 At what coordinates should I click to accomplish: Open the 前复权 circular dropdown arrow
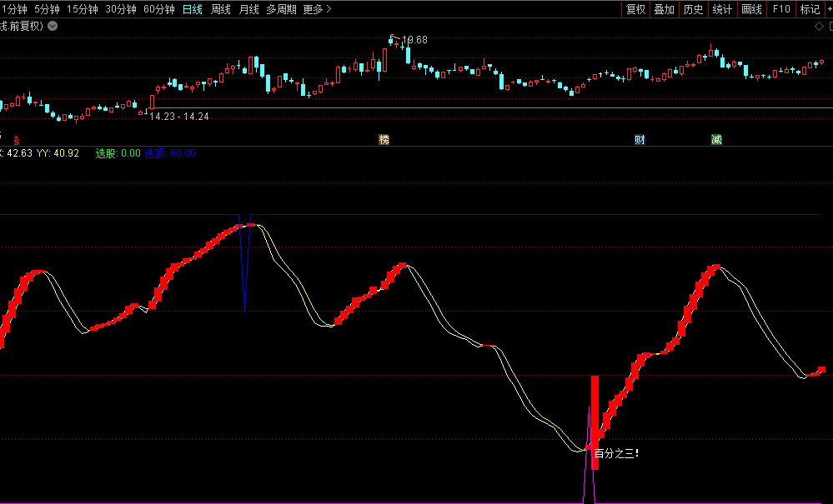point(53,26)
